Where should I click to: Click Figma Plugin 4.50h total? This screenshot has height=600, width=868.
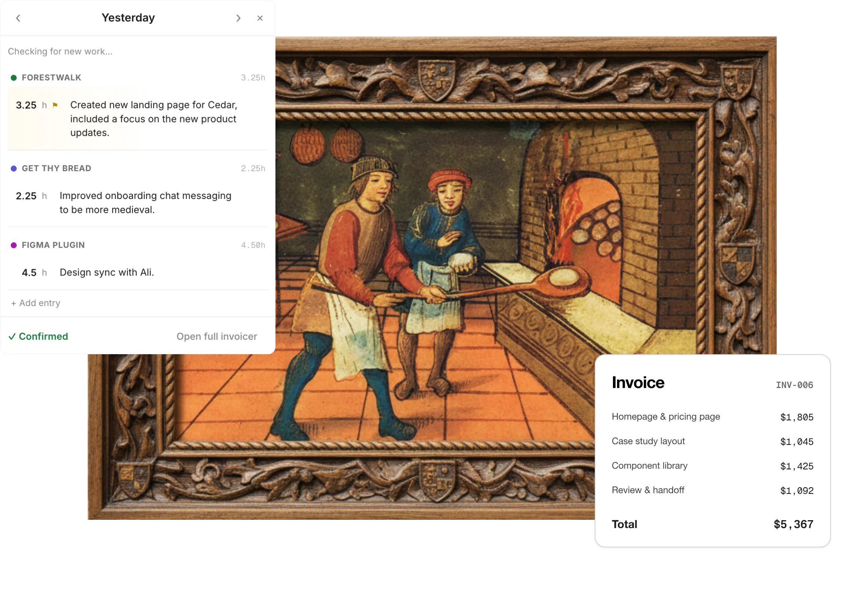click(253, 245)
